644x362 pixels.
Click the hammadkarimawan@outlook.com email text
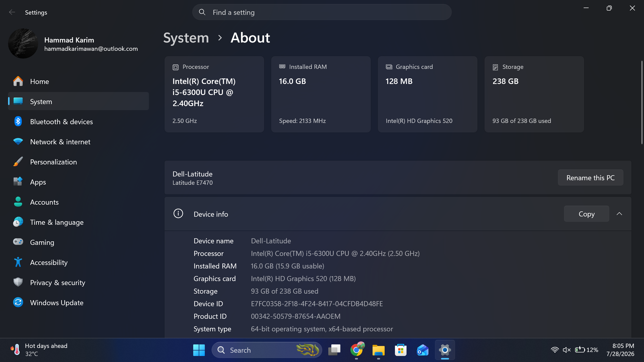[x=91, y=49]
